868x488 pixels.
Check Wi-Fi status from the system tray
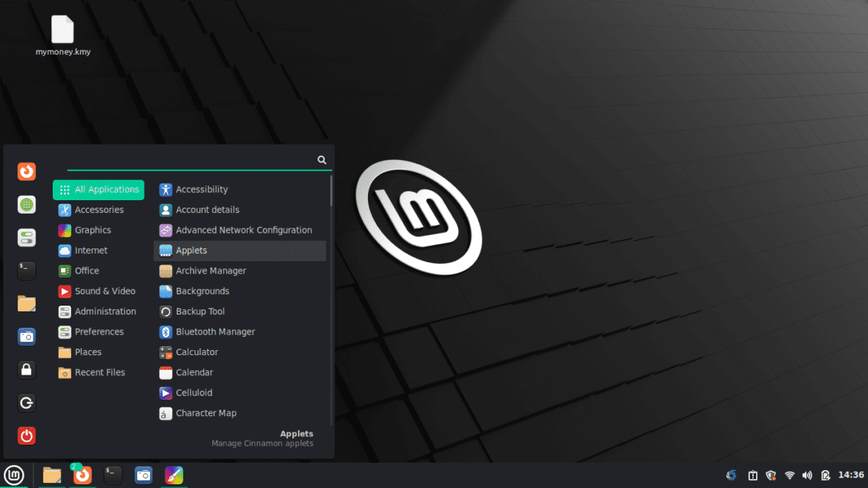pyautogui.click(x=789, y=475)
